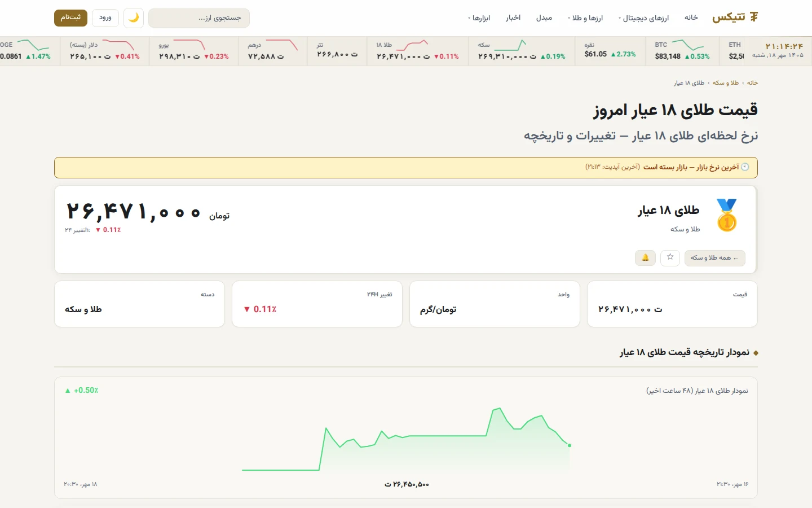Viewport: 812px width, 508px height.
Task: Click the واحد تومان/گرم stat card
Action: pos(495,304)
